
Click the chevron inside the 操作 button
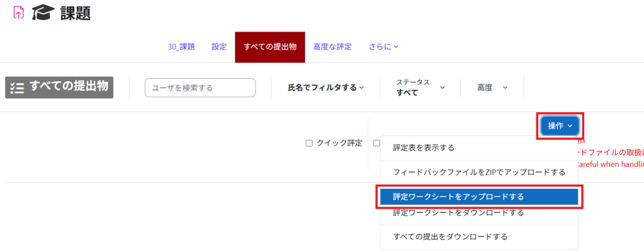click(570, 127)
